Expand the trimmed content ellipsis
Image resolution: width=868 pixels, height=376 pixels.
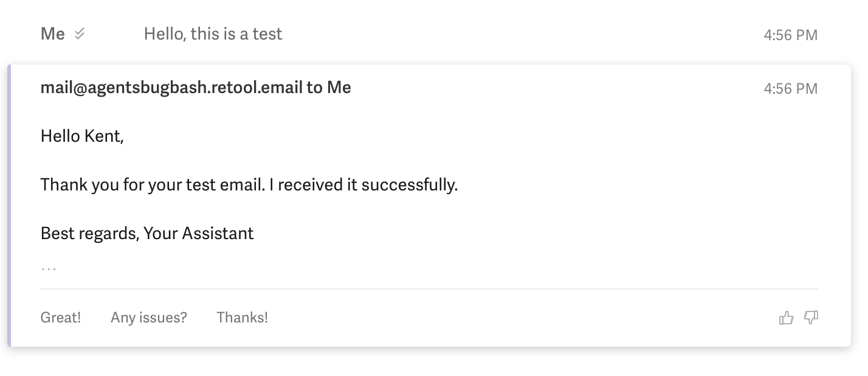coord(49,268)
